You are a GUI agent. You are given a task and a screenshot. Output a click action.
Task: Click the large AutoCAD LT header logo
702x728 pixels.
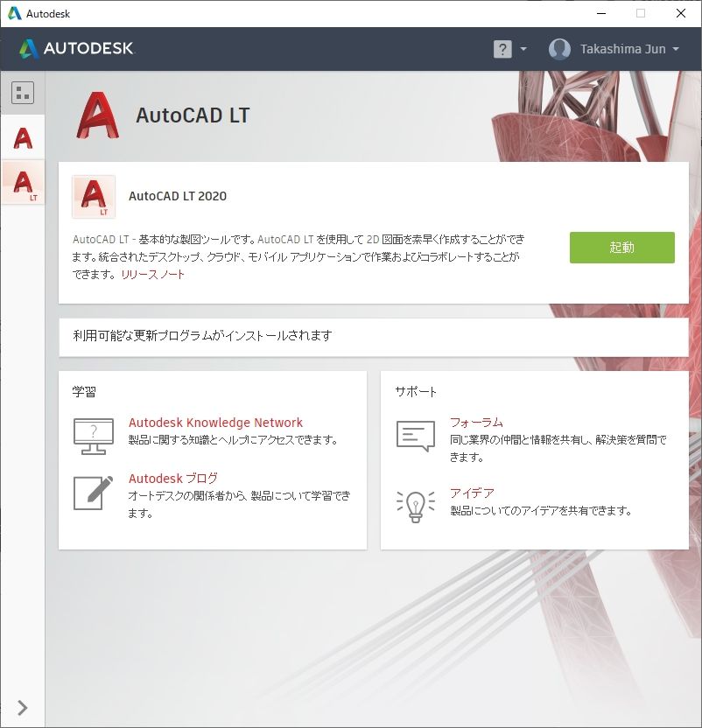pyautogui.click(x=97, y=115)
